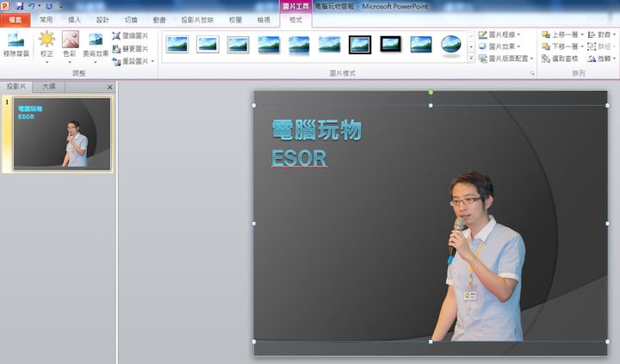Expand the picture styles gallery (More arrow)

pos(471,59)
